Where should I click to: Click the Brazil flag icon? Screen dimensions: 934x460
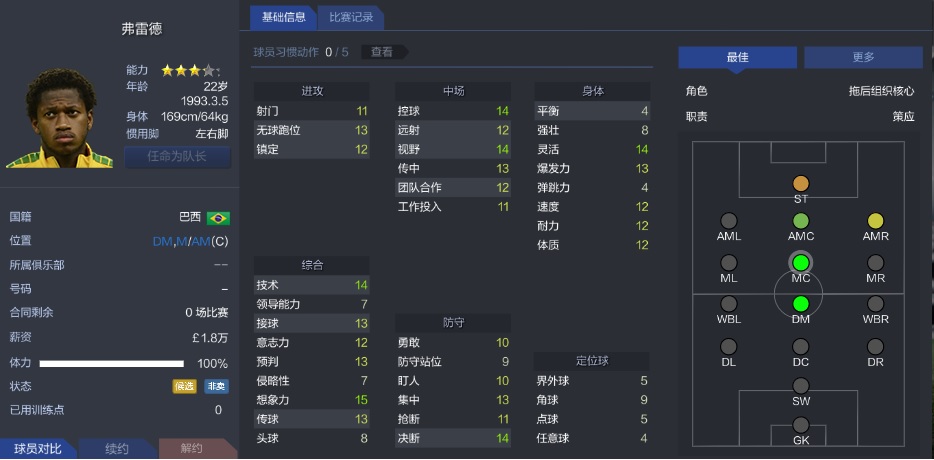tap(217, 217)
